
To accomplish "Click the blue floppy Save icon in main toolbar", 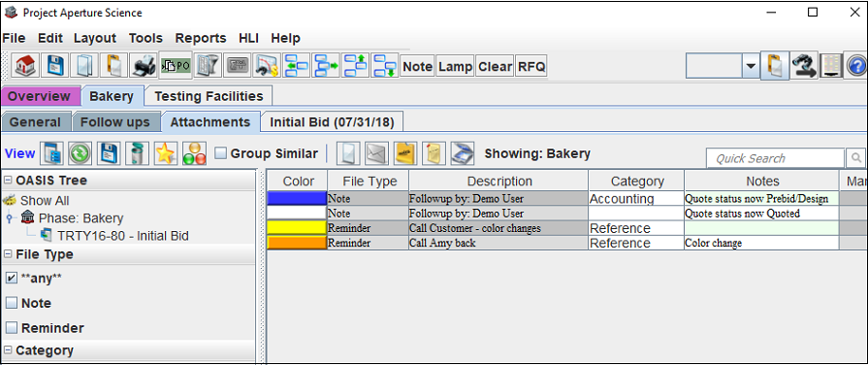I will click(x=56, y=66).
